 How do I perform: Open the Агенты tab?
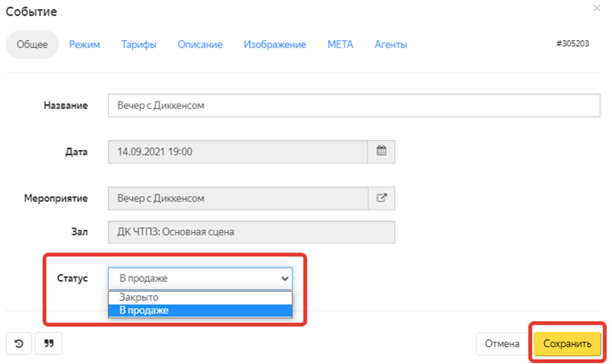[391, 45]
